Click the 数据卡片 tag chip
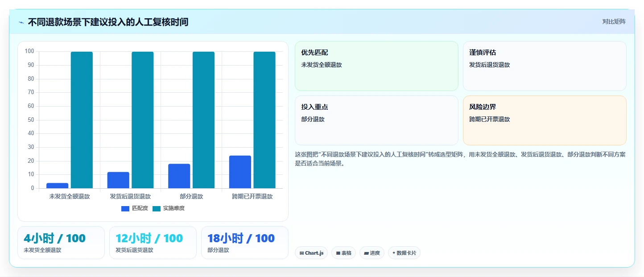The height and width of the screenshot is (277, 644). tap(404, 253)
